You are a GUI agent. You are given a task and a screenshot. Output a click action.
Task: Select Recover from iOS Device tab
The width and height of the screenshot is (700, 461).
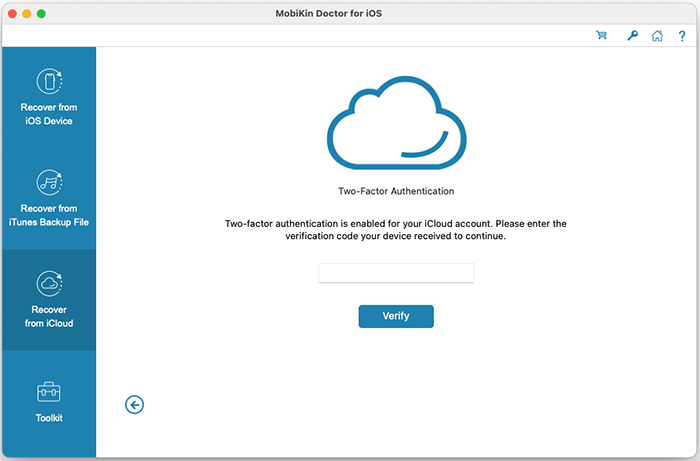(49, 97)
